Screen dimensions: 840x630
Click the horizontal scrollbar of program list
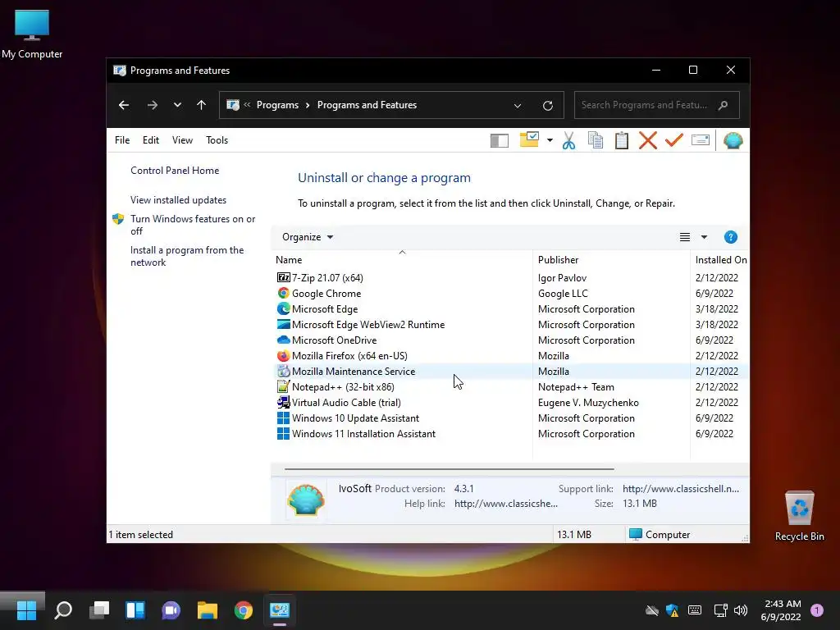point(449,468)
